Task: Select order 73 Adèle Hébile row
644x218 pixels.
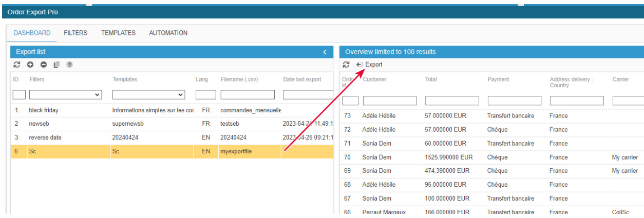Action: coord(491,116)
